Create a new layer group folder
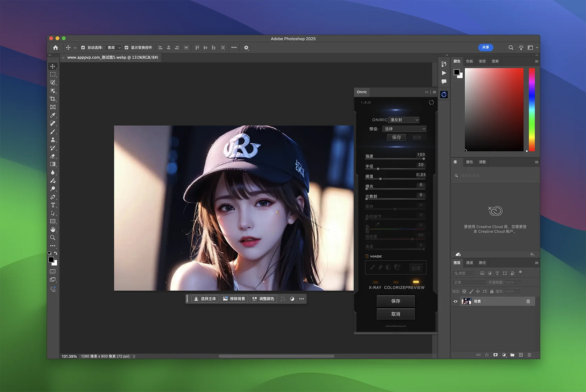Image resolution: width=586 pixels, height=392 pixels. point(512,355)
